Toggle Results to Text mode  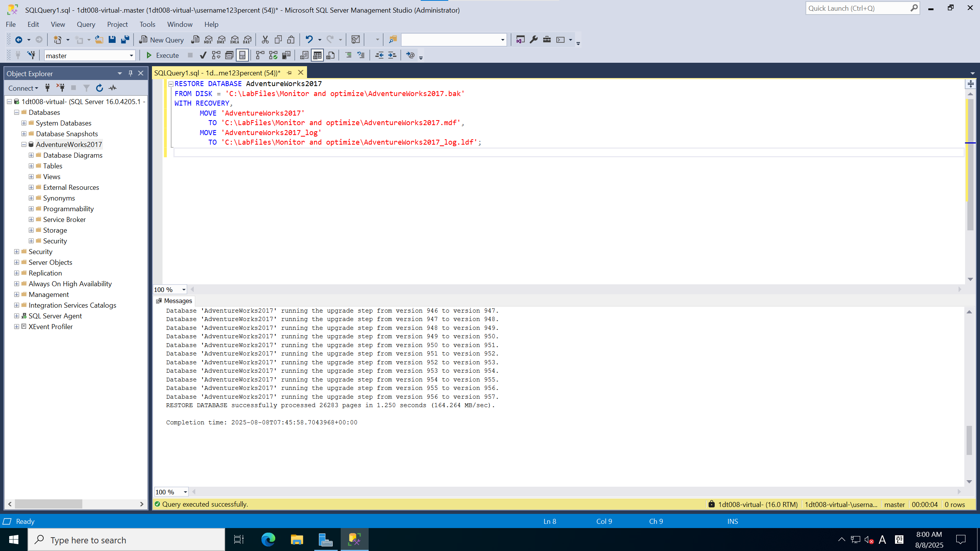304,55
